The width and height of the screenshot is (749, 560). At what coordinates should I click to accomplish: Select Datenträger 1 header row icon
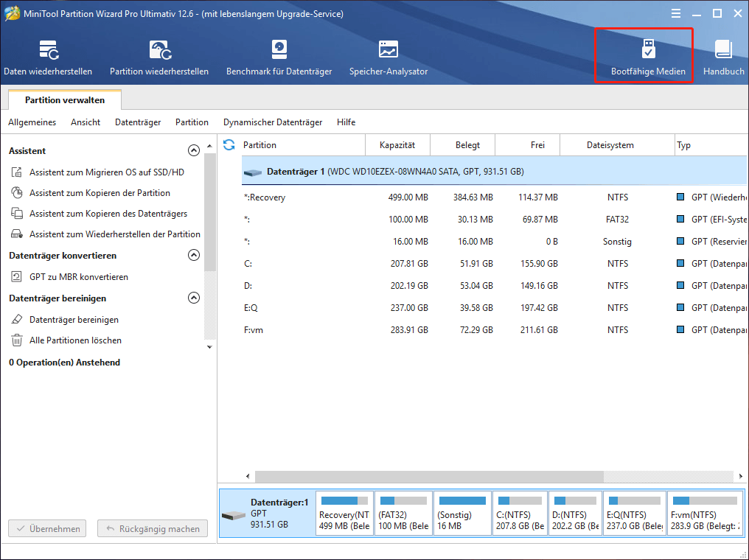tap(253, 172)
